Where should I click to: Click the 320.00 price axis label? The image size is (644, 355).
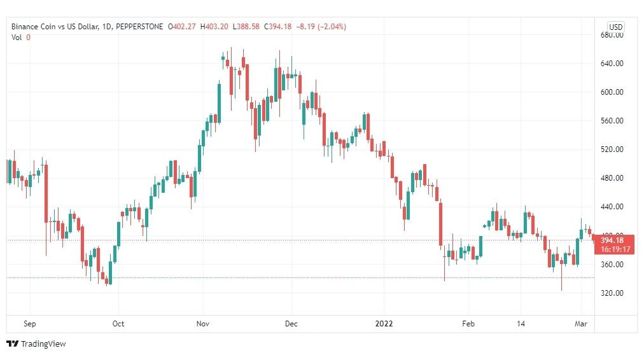612,293
